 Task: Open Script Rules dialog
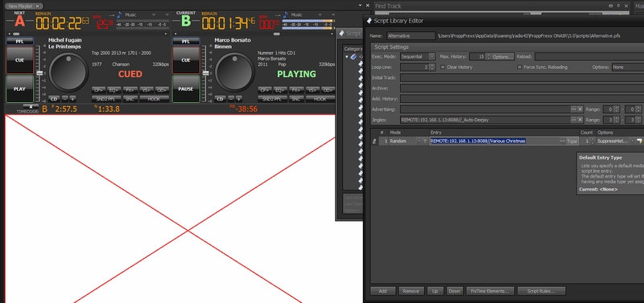click(x=541, y=291)
